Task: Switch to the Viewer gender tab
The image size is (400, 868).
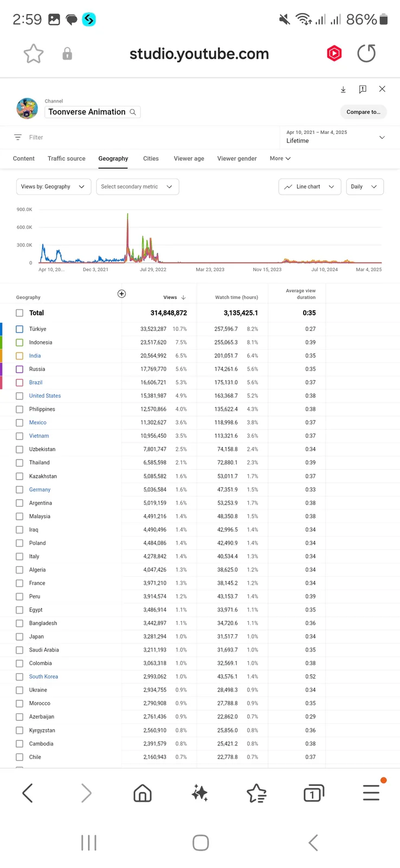Action: 237,158
